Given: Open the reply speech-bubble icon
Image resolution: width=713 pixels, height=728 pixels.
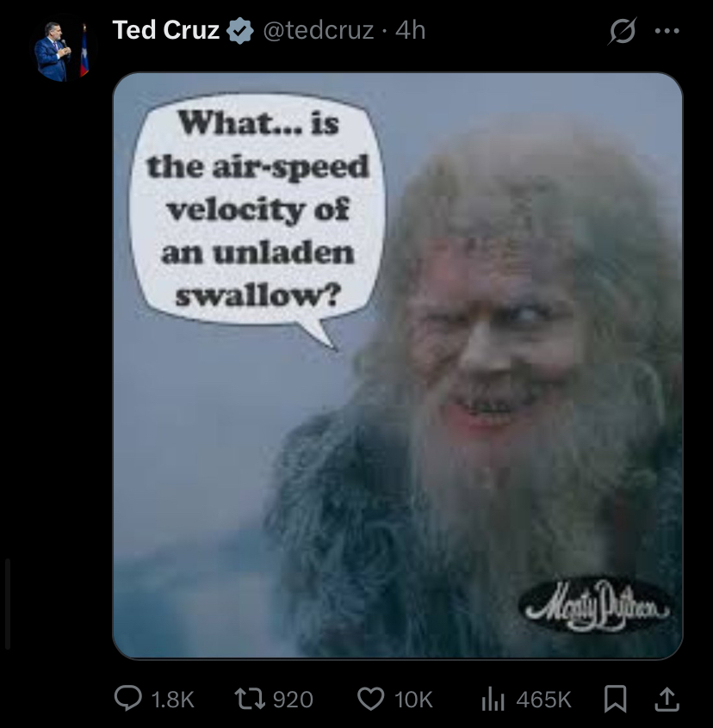Looking at the screenshot, I should tap(128, 700).
